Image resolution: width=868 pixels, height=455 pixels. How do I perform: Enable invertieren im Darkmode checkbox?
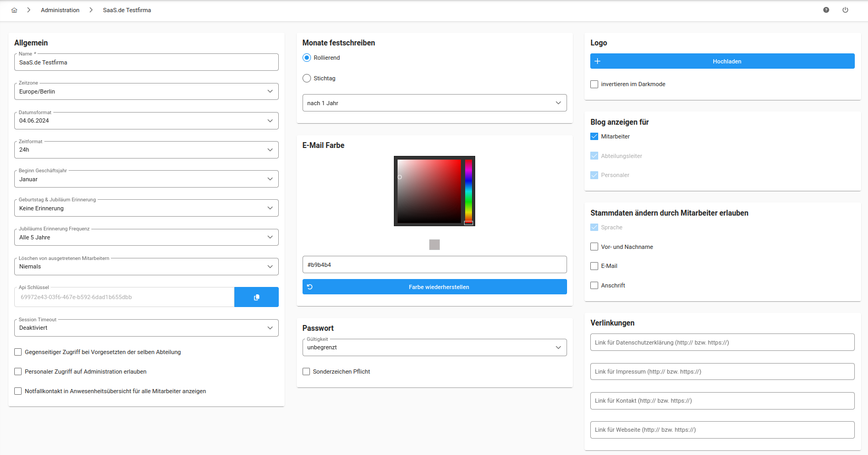[x=595, y=84]
